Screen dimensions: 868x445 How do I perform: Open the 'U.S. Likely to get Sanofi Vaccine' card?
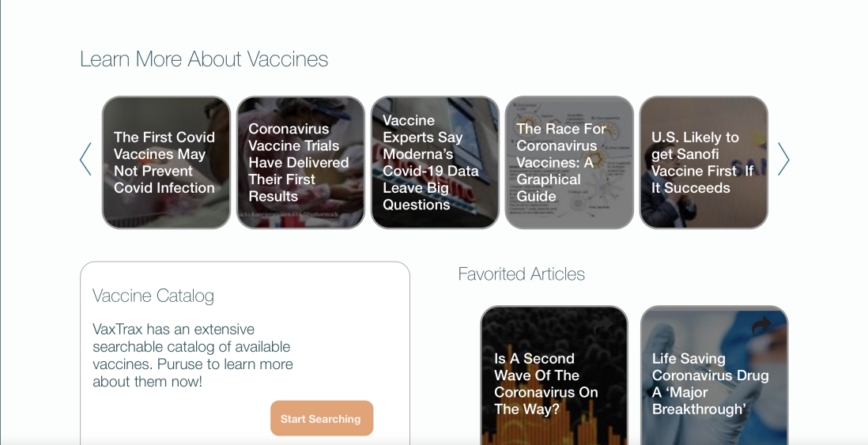point(704,163)
